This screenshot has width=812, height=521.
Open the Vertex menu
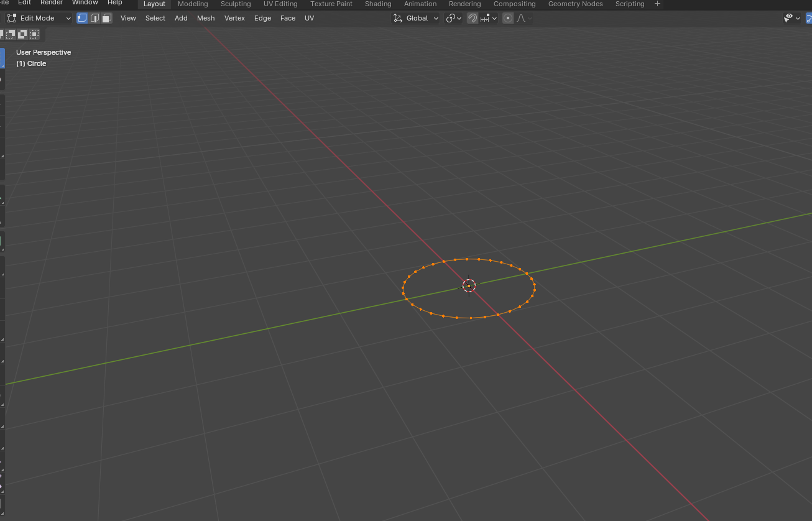[x=234, y=18]
